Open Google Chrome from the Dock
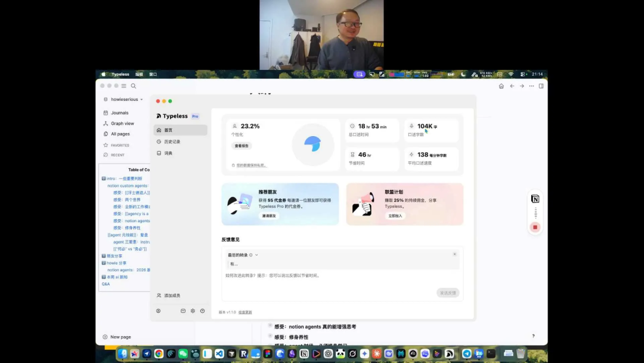The height and width of the screenshot is (363, 644). click(159, 353)
